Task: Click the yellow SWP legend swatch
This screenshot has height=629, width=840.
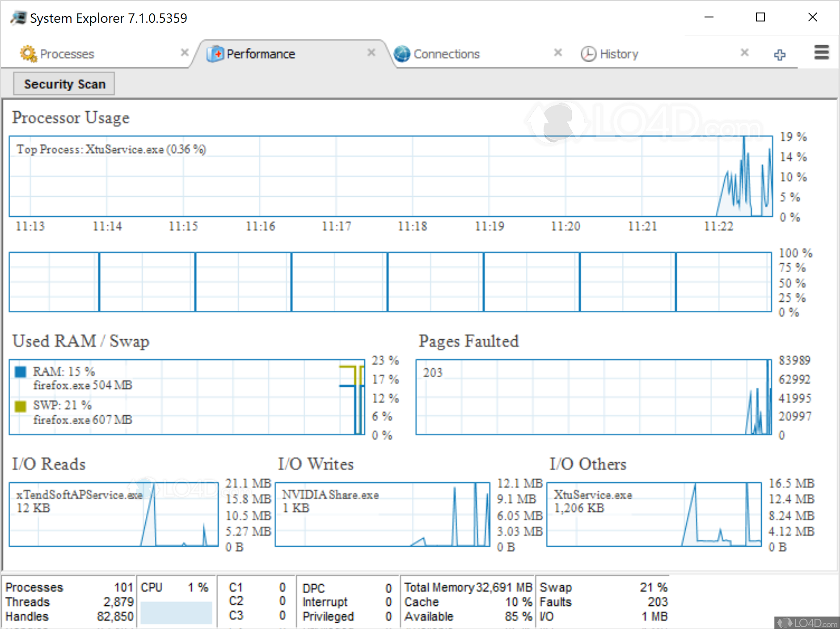Action: pyautogui.click(x=20, y=406)
